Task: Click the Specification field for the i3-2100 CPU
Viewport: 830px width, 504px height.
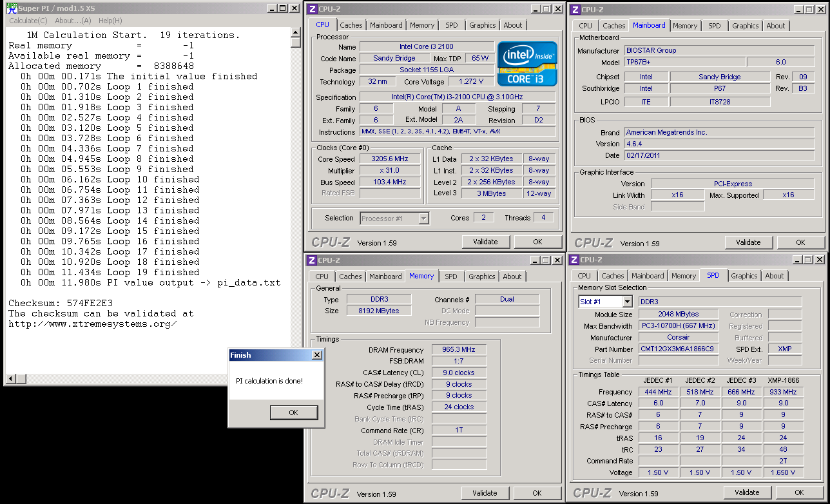Action: pos(458,97)
